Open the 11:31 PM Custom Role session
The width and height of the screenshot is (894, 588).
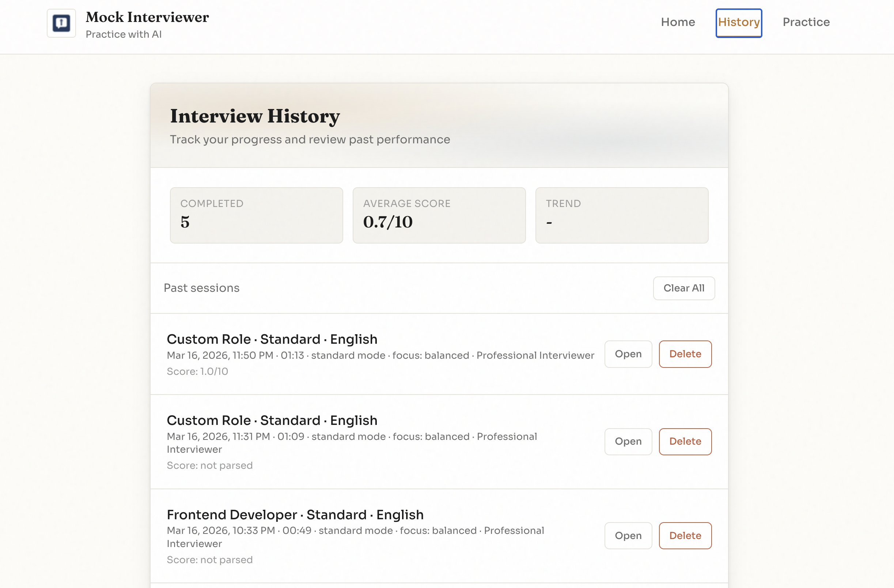[x=628, y=441]
